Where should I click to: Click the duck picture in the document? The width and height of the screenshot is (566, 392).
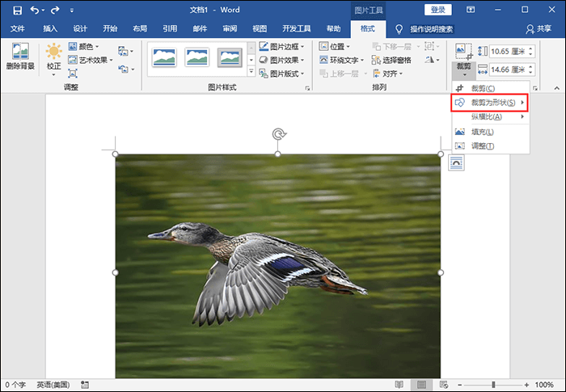click(278, 267)
